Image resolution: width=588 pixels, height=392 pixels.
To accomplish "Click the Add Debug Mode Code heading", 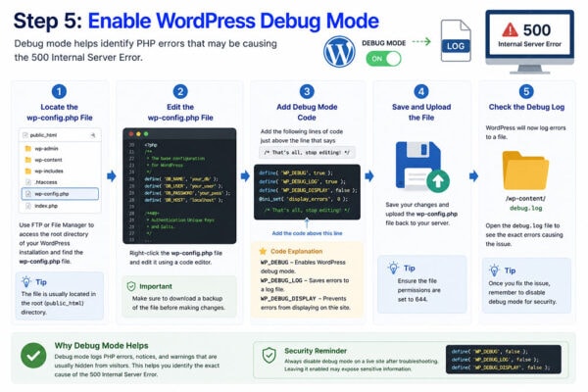I will tap(307, 112).
